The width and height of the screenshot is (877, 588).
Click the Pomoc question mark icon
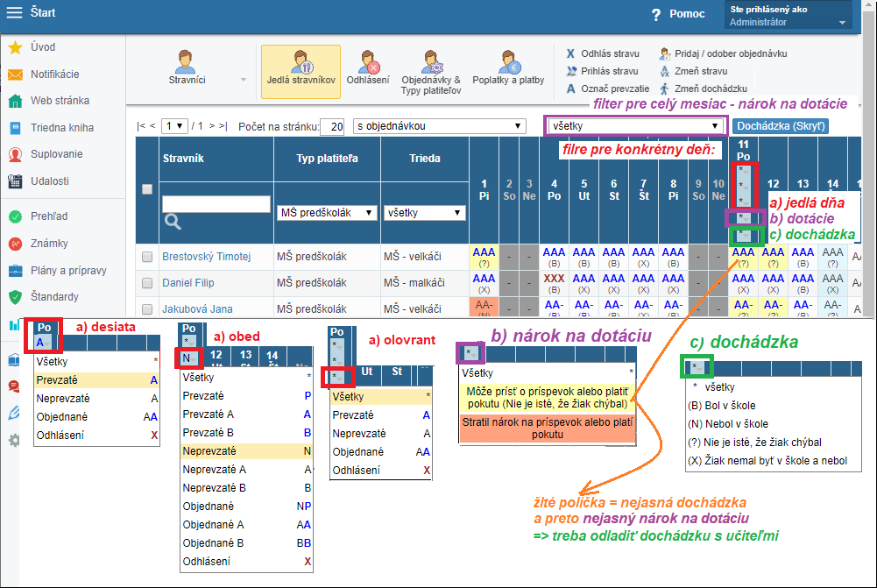[x=656, y=15]
